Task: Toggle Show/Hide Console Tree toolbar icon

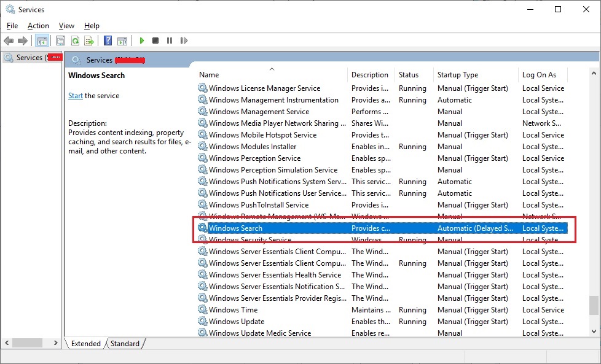Action: (x=42, y=41)
